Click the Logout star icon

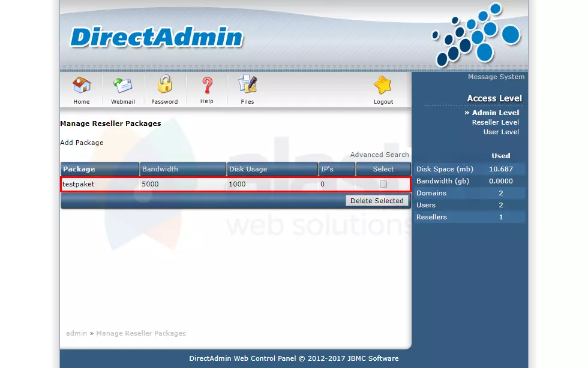pyautogui.click(x=383, y=85)
